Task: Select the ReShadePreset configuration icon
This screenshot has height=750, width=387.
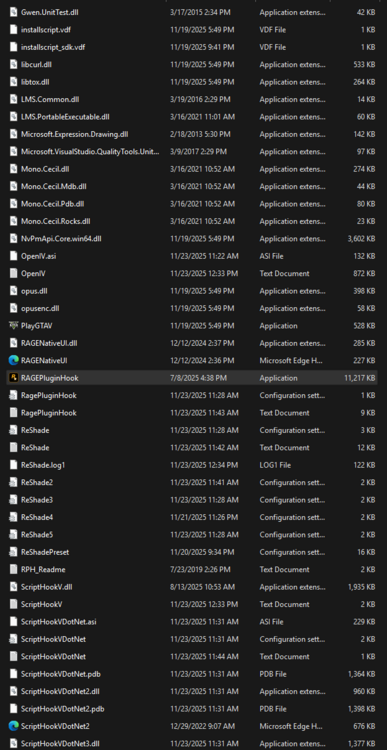Action: click(x=13, y=552)
